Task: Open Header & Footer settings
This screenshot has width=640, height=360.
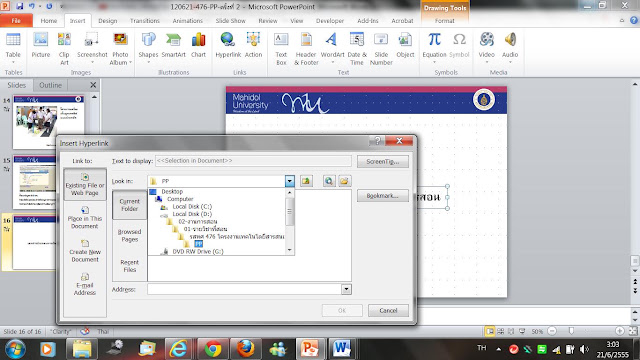Action: point(306,48)
